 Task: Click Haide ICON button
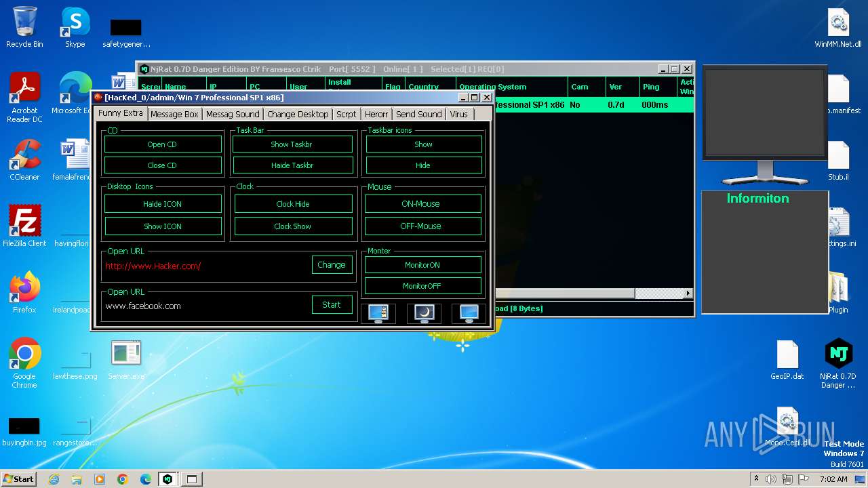(x=163, y=204)
